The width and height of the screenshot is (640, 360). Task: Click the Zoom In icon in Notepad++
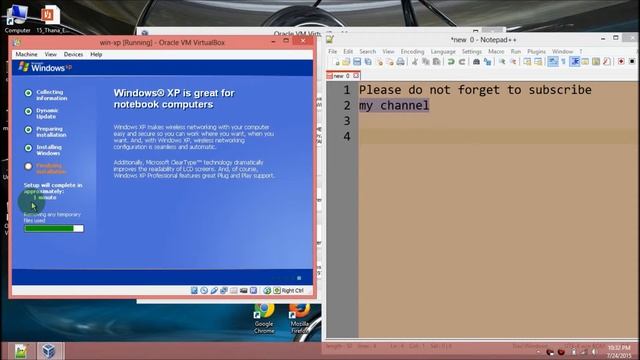(502, 62)
